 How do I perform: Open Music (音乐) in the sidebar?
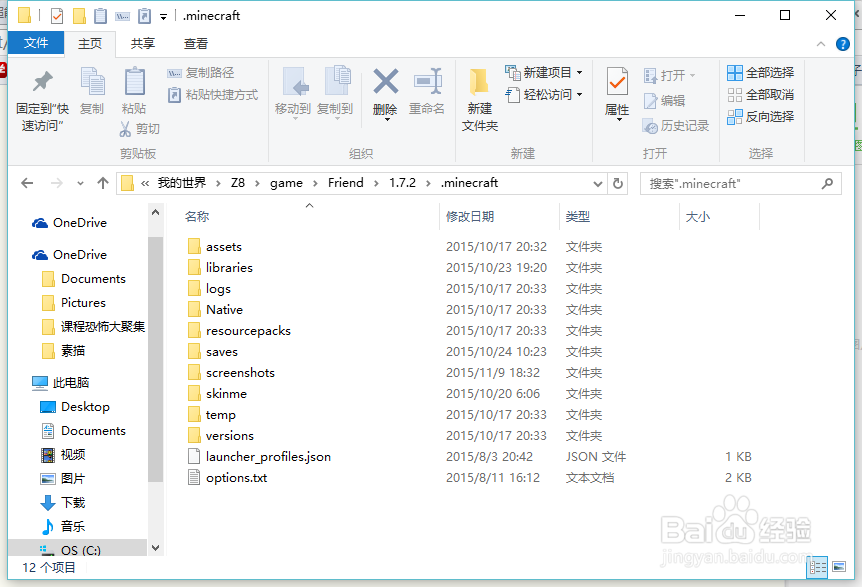(x=73, y=527)
